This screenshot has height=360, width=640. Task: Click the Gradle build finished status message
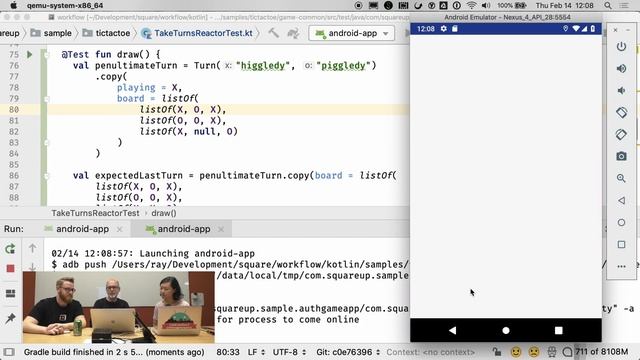(x=114, y=352)
